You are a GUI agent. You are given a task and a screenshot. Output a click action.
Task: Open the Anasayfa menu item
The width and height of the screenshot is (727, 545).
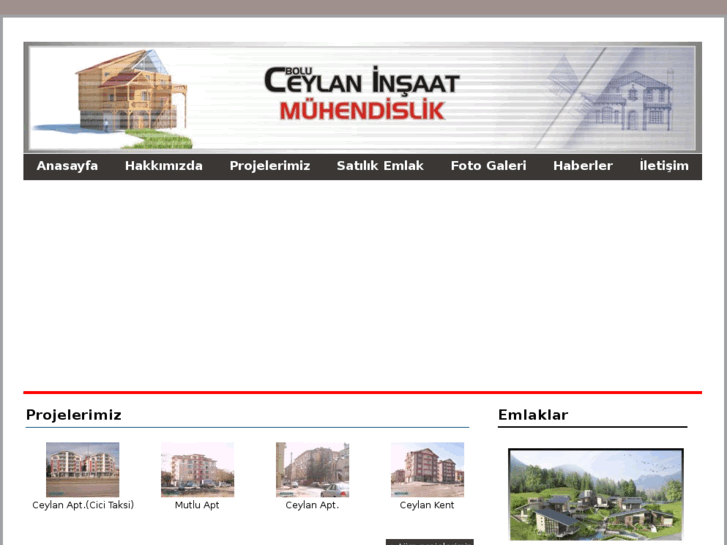pos(67,166)
